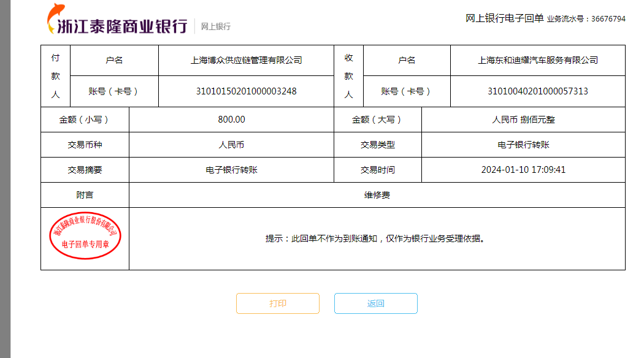
Task: Click payee name 上海东和迪耀汽车服务有限公司
Action: 538,60
